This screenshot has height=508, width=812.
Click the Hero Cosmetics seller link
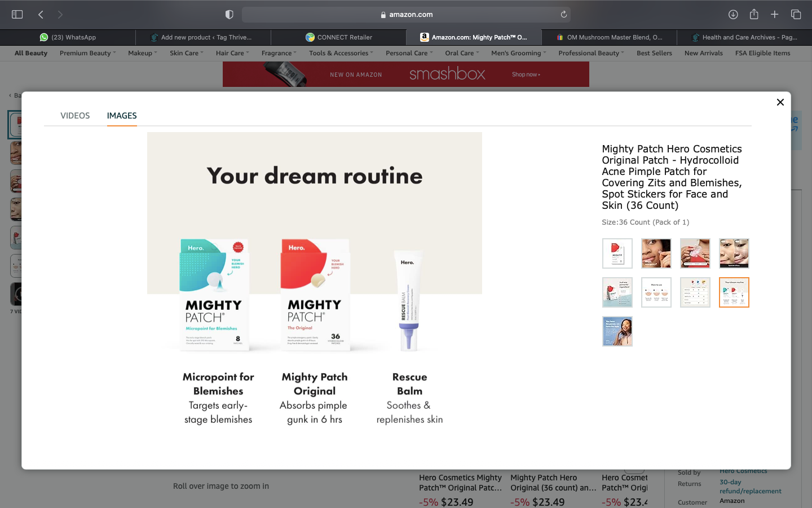coord(743,471)
